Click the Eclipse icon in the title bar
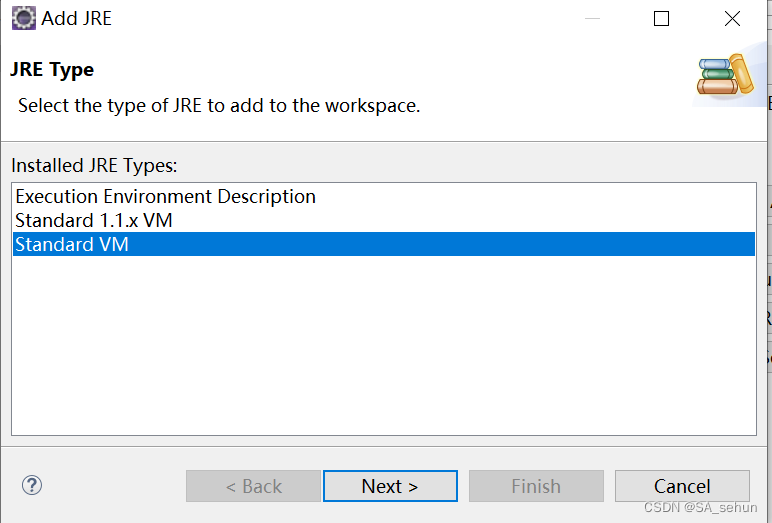Image resolution: width=772 pixels, height=523 pixels. [23, 19]
